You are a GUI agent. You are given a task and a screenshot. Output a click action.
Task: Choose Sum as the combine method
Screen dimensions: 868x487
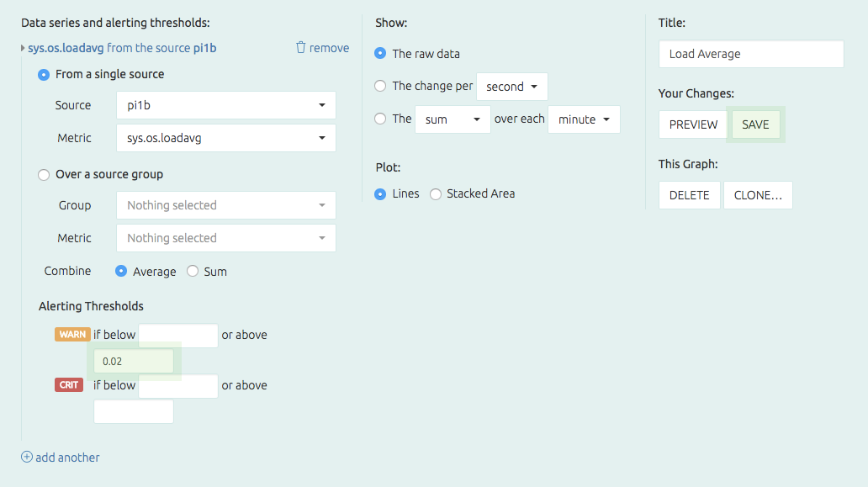click(193, 272)
